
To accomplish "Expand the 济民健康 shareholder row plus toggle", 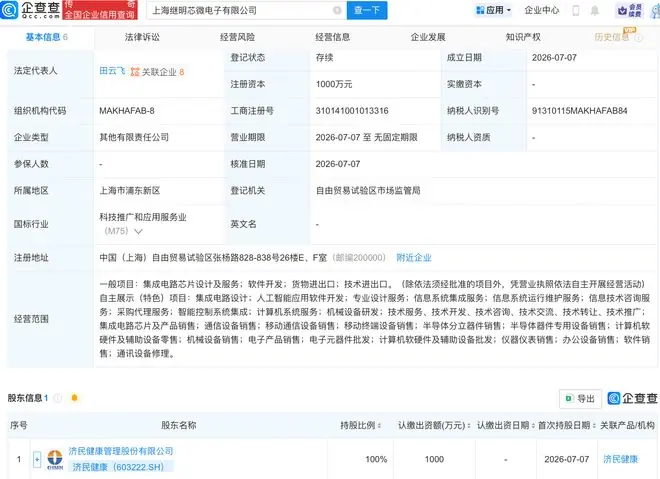I will [37, 459].
